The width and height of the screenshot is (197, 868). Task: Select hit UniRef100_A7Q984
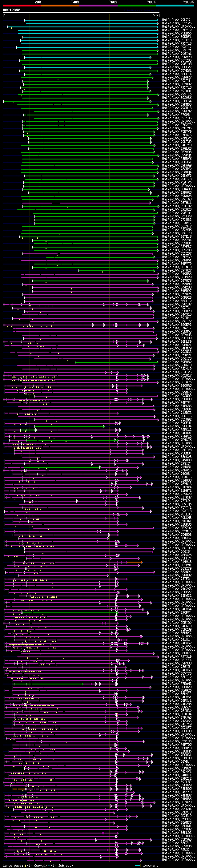click(177, 115)
